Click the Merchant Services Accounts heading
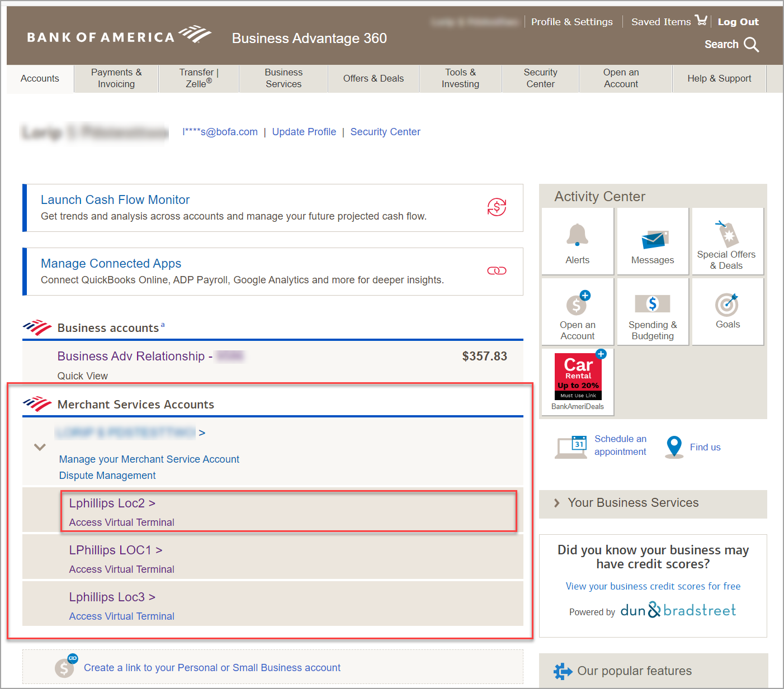This screenshot has height=689, width=784. click(136, 405)
